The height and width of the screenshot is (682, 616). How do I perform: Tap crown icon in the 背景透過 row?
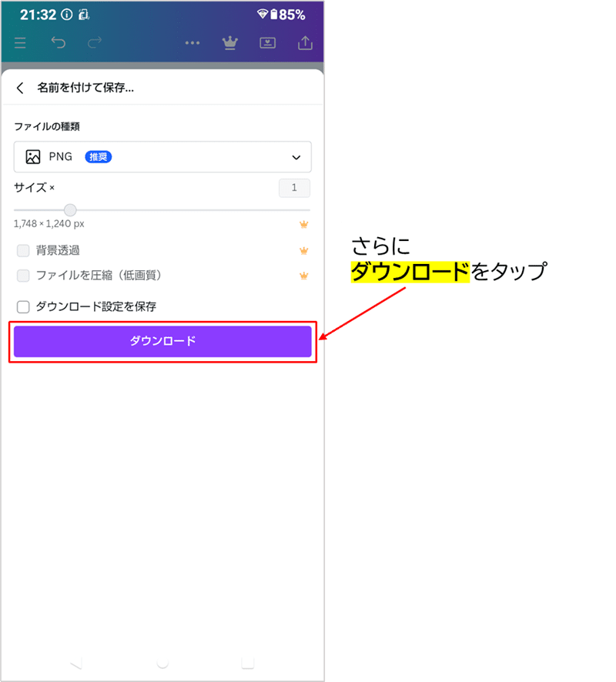tap(303, 250)
